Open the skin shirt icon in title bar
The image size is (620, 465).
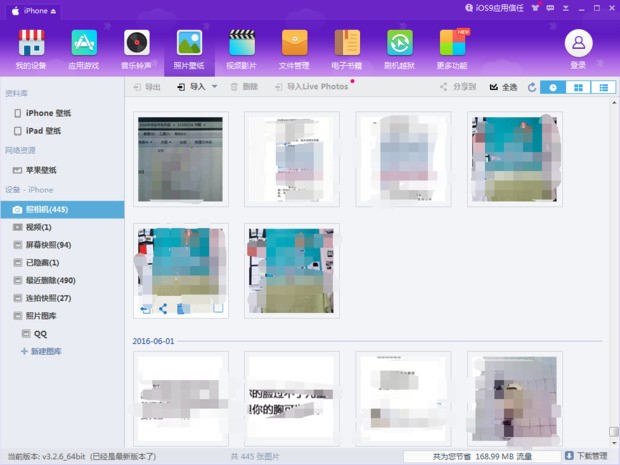535,8
